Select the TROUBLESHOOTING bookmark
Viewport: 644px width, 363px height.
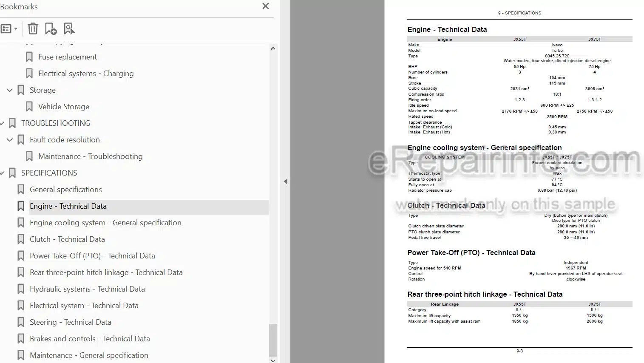pyautogui.click(x=56, y=123)
